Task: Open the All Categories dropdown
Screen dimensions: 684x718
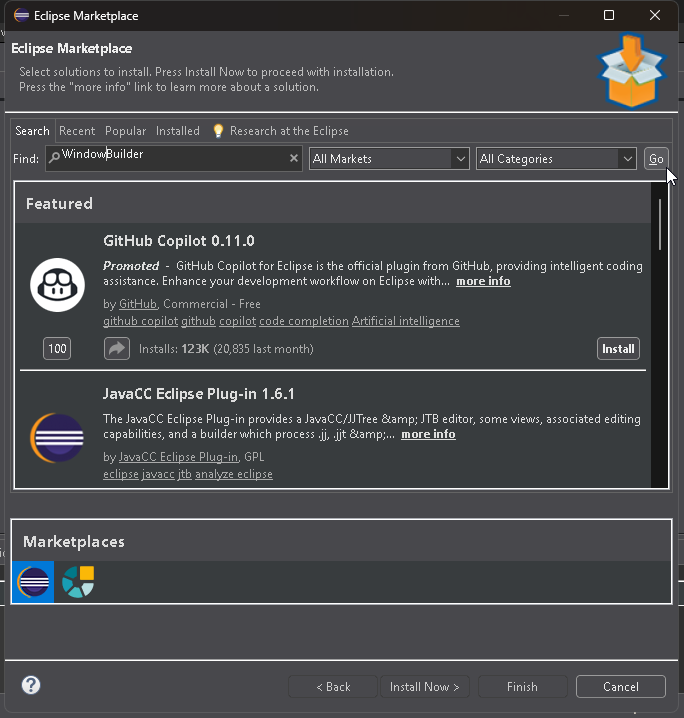Action: pyautogui.click(x=556, y=159)
